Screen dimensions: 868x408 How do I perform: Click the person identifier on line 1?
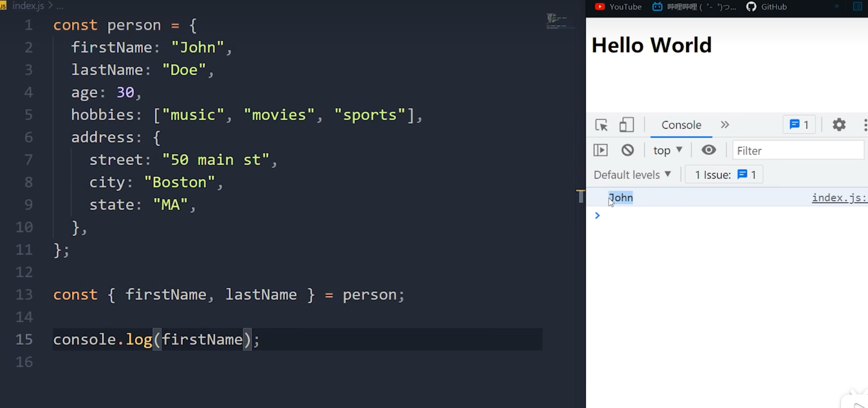pyautogui.click(x=134, y=25)
